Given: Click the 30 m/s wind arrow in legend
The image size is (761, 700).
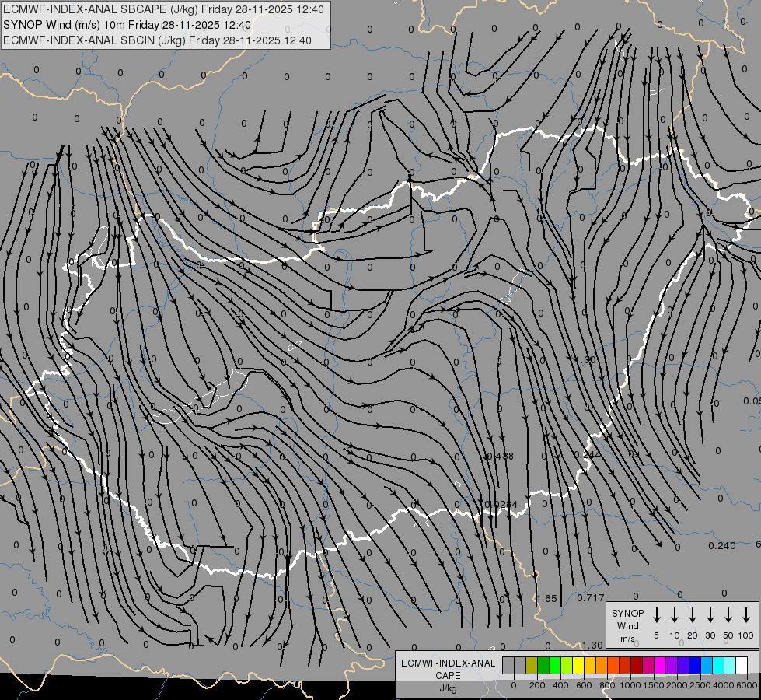Looking at the screenshot, I should pos(710,614).
